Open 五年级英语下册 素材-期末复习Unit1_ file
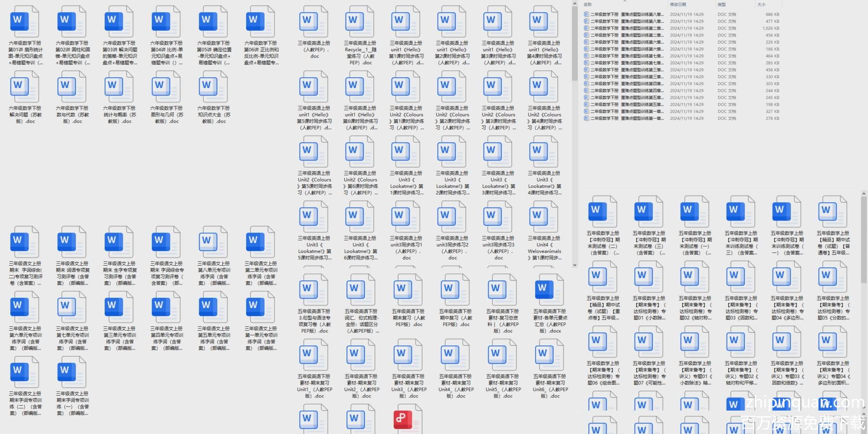The height and width of the screenshot is (434, 868). pos(314,369)
